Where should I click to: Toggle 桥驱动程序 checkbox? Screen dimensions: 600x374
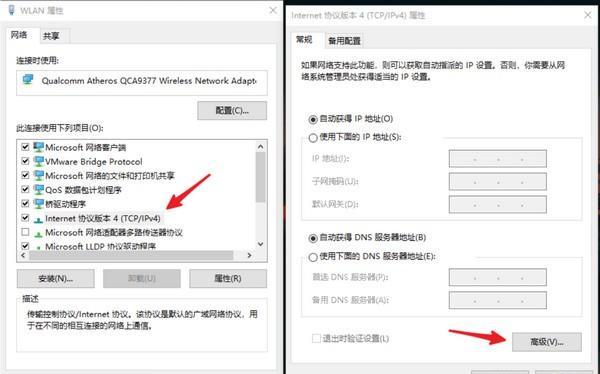pyautogui.click(x=25, y=203)
